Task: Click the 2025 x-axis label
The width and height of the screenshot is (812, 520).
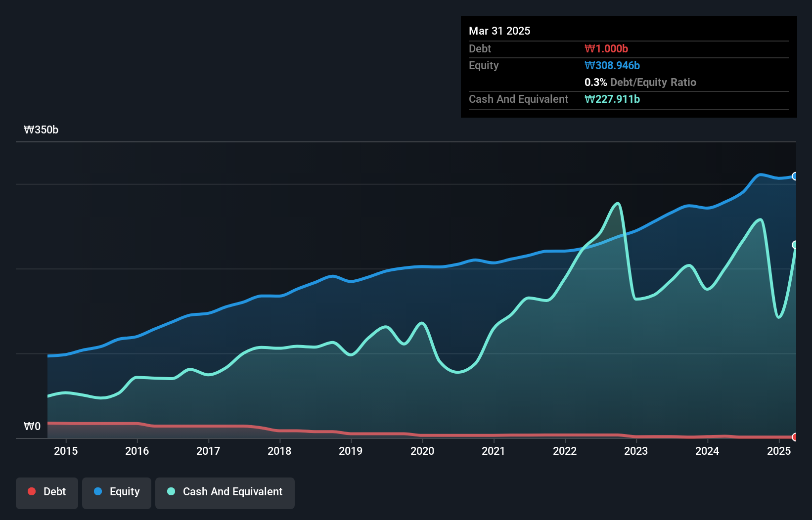Action: coord(779,451)
